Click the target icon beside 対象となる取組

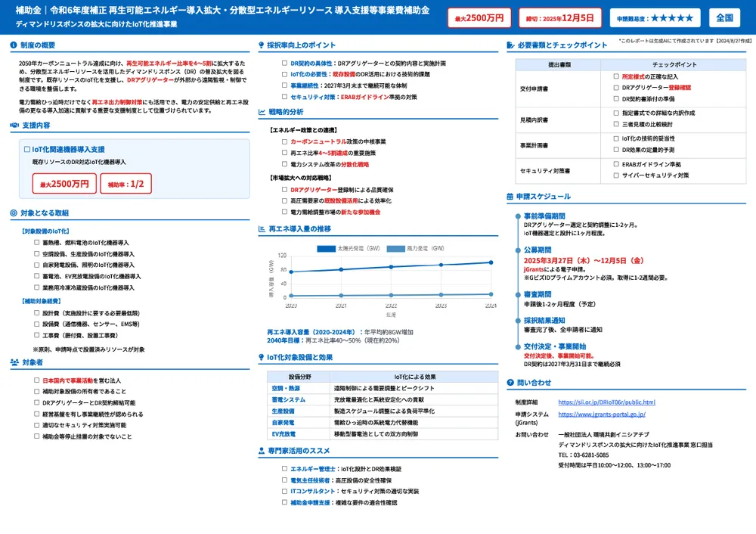tap(14, 213)
